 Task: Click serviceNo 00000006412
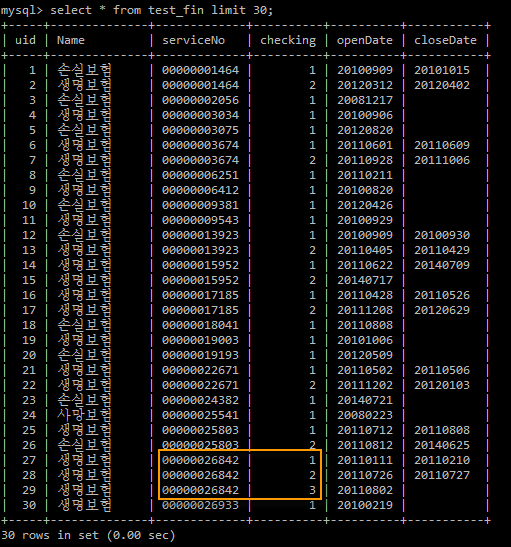201,190
